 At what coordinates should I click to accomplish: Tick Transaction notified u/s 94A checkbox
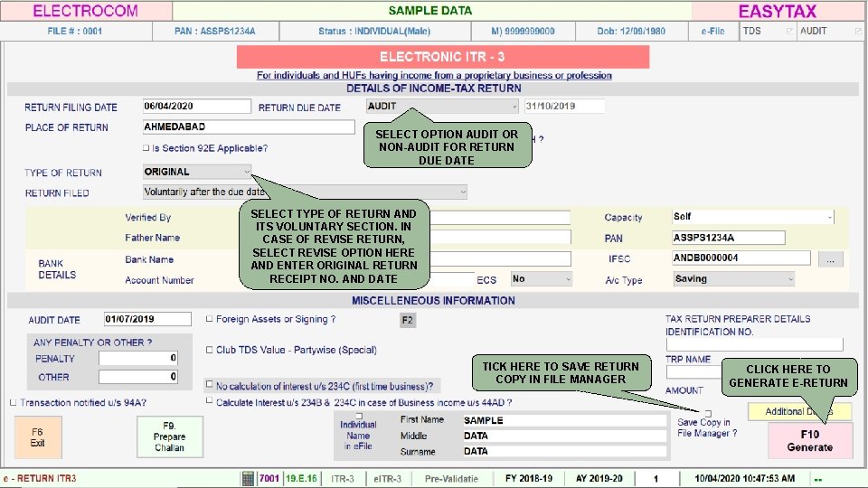[x=14, y=402]
